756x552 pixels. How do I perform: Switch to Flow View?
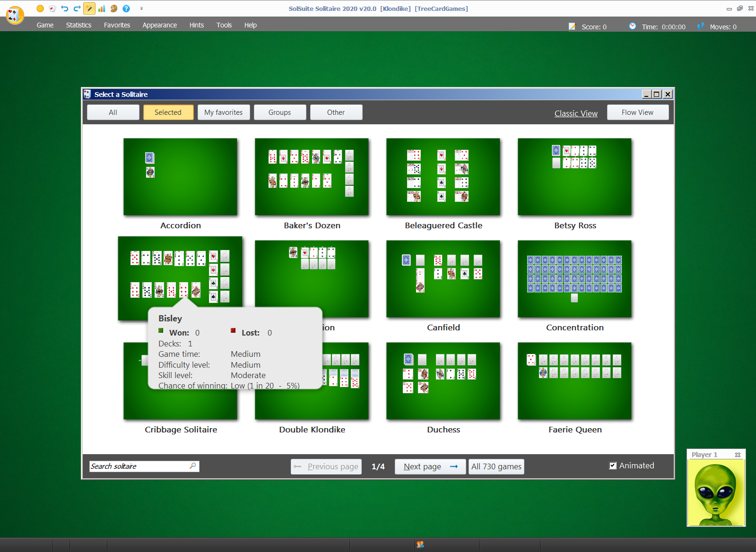click(x=638, y=112)
